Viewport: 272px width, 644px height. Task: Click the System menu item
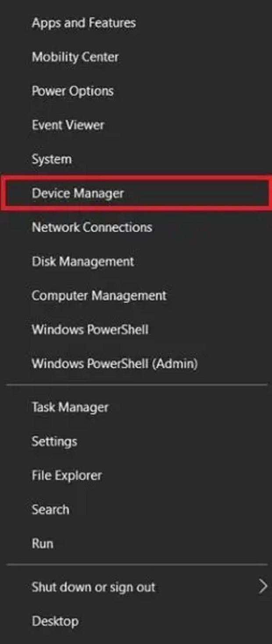(51, 159)
